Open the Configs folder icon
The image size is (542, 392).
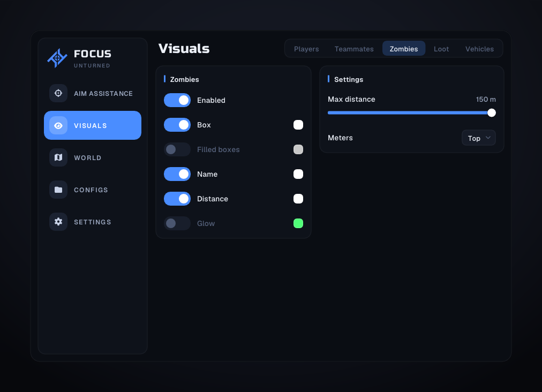click(58, 190)
